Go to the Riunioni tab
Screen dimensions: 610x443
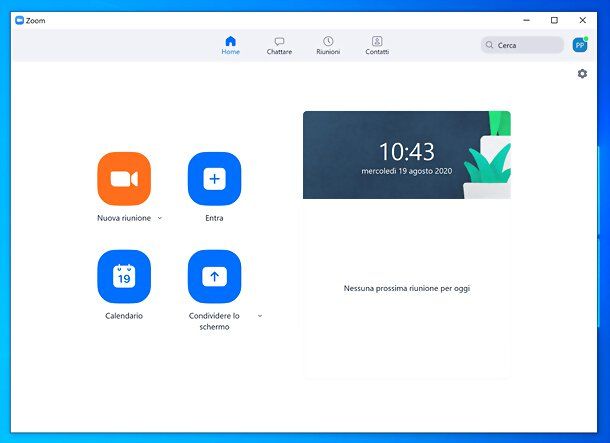pyautogui.click(x=328, y=46)
